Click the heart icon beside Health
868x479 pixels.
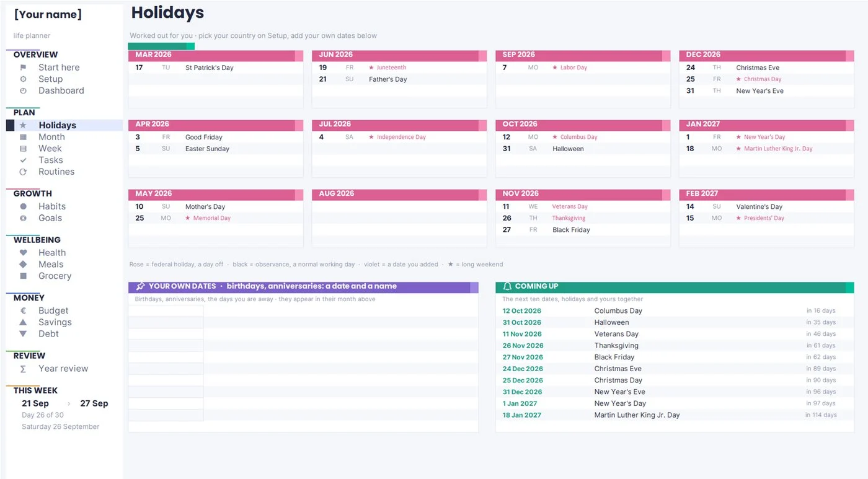click(x=23, y=253)
